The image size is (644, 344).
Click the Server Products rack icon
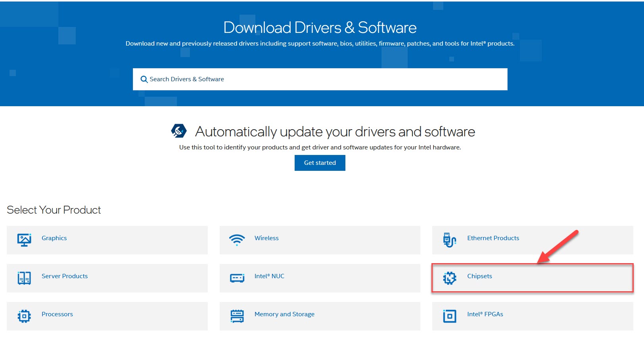24,278
